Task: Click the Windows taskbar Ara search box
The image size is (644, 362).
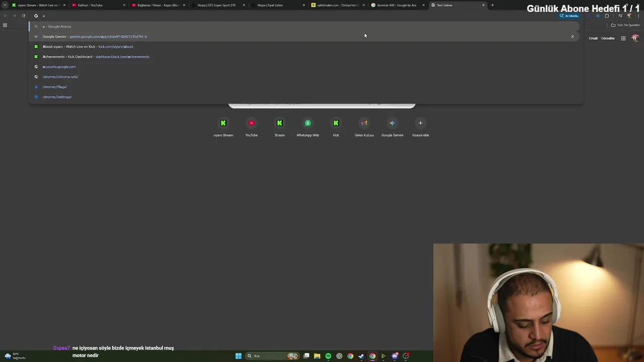Action: tap(272, 356)
